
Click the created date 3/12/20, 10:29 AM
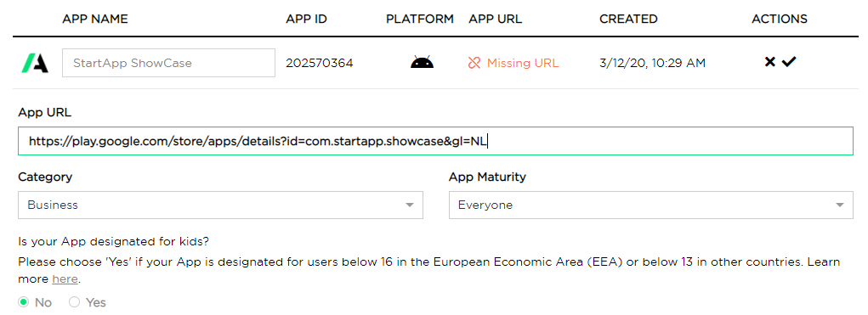652,63
